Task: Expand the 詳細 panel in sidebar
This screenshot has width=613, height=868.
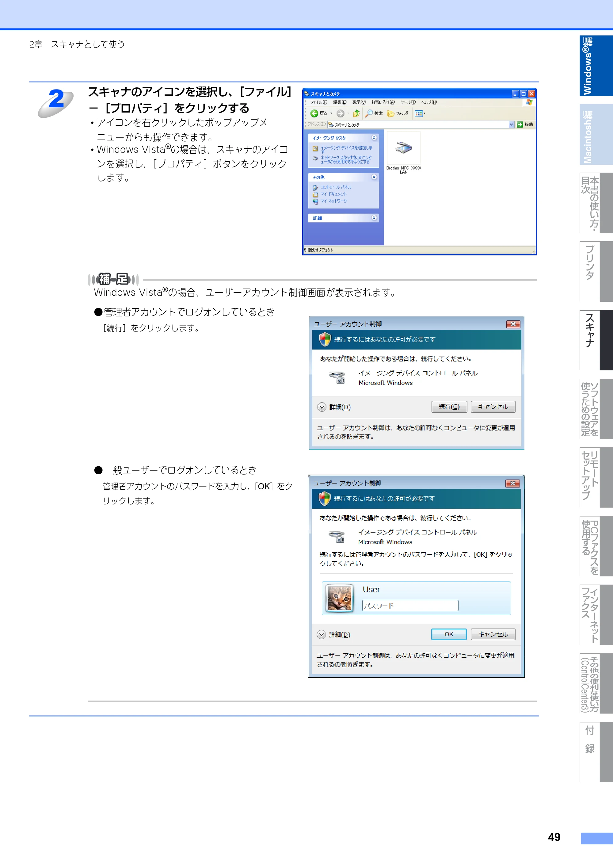Action: [374, 218]
